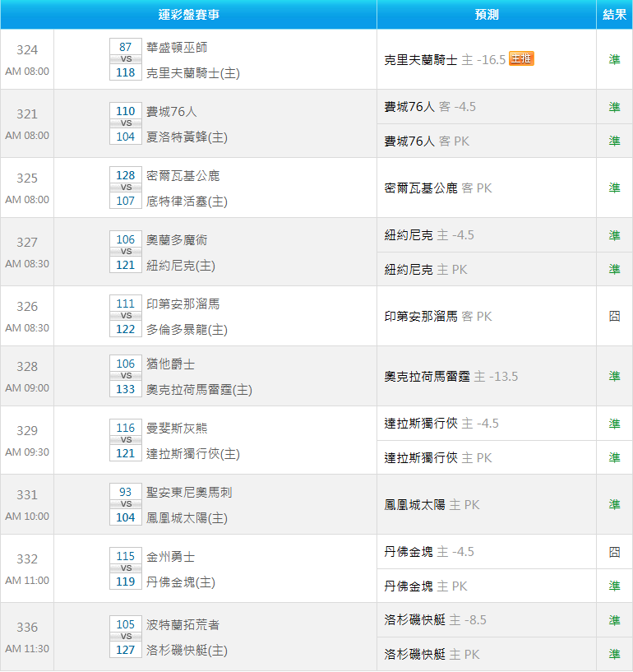Click score 122 for 多倫多暴龍

click(x=126, y=329)
